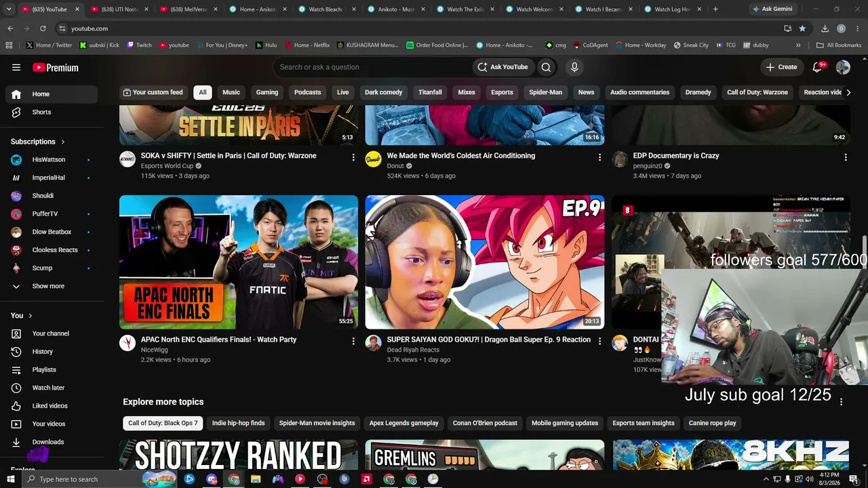Open HisWattson subscription channel
This screenshot has height=488, width=868.
point(52,160)
